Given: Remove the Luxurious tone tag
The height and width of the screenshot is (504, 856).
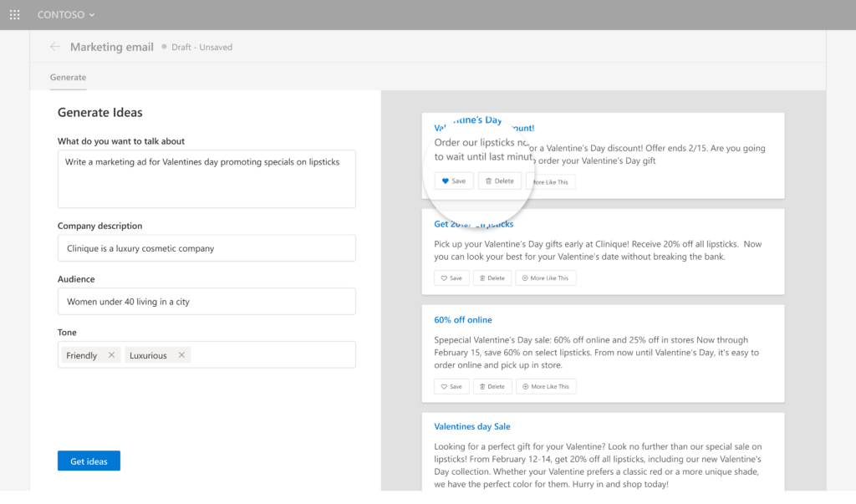Looking at the screenshot, I should [x=181, y=355].
